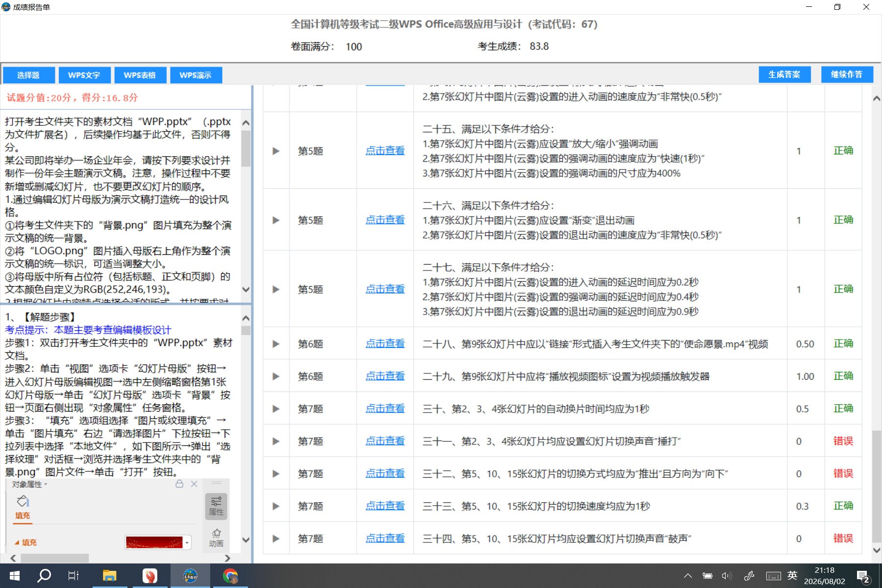Click the 正确 result for item 三十三
The image size is (882, 588).
[843, 506]
